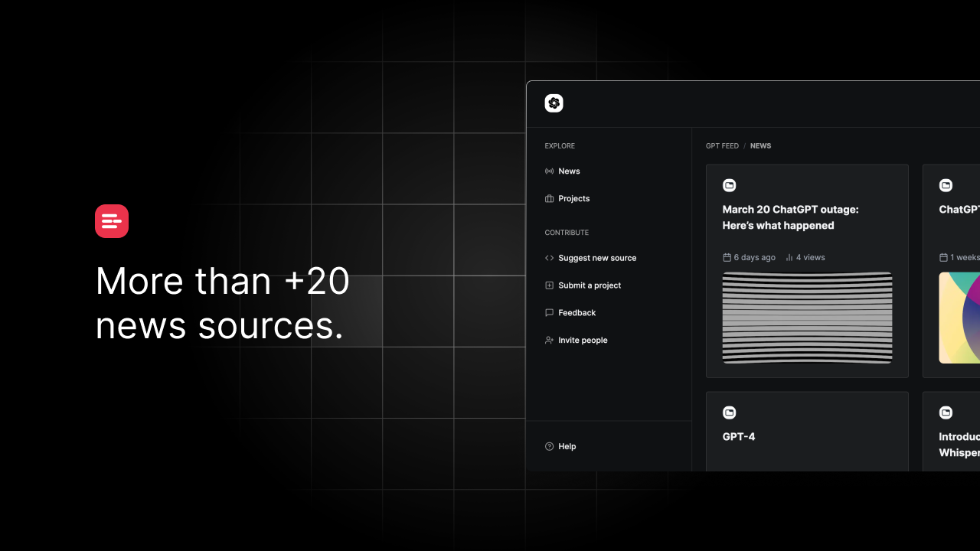Screen dimensions: 980x551
Task: Click the '6 days ago' date text
Action: 754,258
